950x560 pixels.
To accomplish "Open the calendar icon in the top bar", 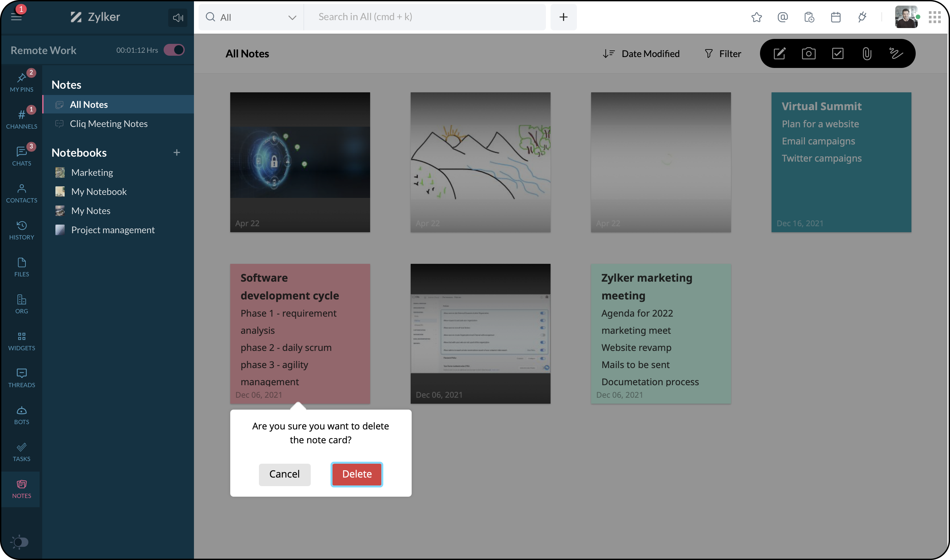I will tap(835, 17).
